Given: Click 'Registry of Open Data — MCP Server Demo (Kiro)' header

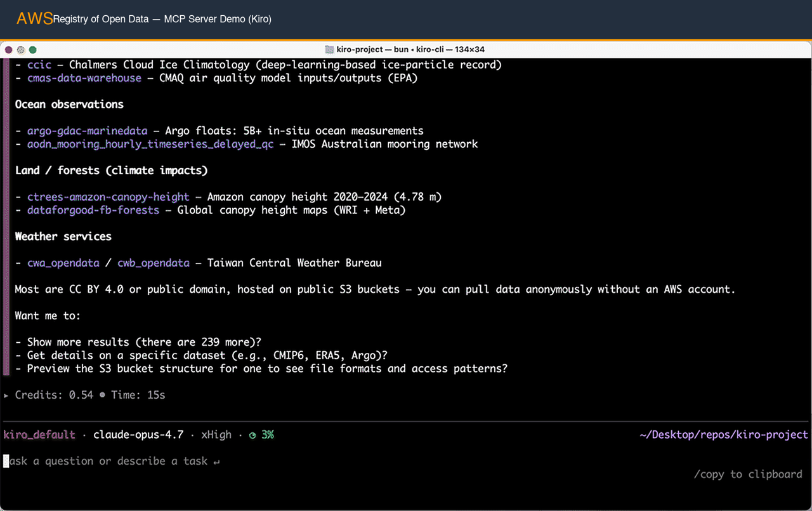Looking at the screenshot, I should [x=162, y=19].
